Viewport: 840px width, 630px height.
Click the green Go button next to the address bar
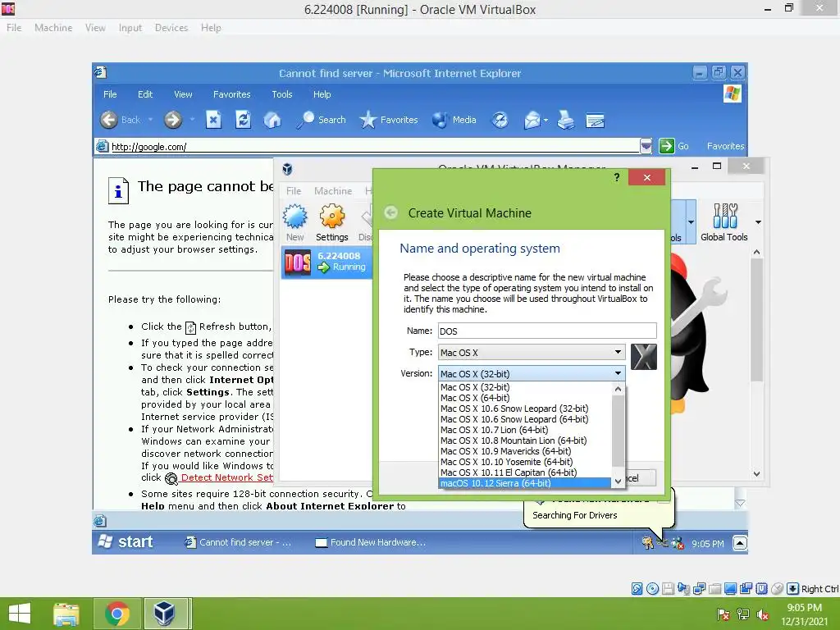click(673, 146)
